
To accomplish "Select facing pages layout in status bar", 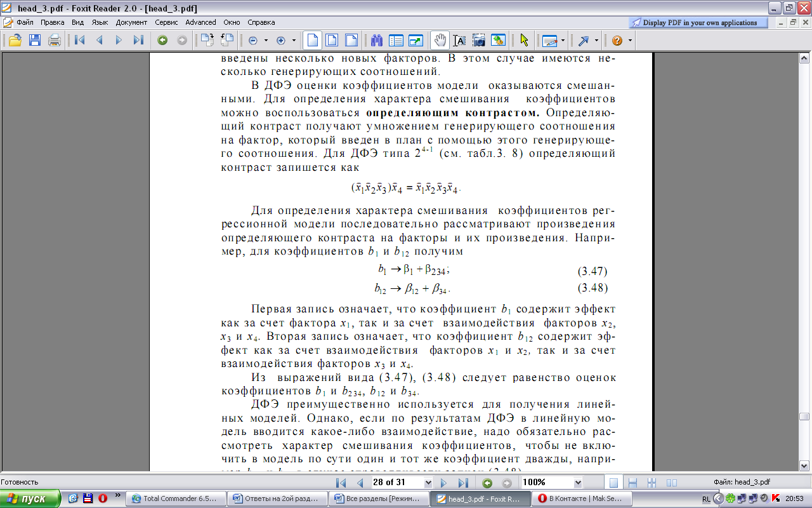I will [x=672, y=483].
